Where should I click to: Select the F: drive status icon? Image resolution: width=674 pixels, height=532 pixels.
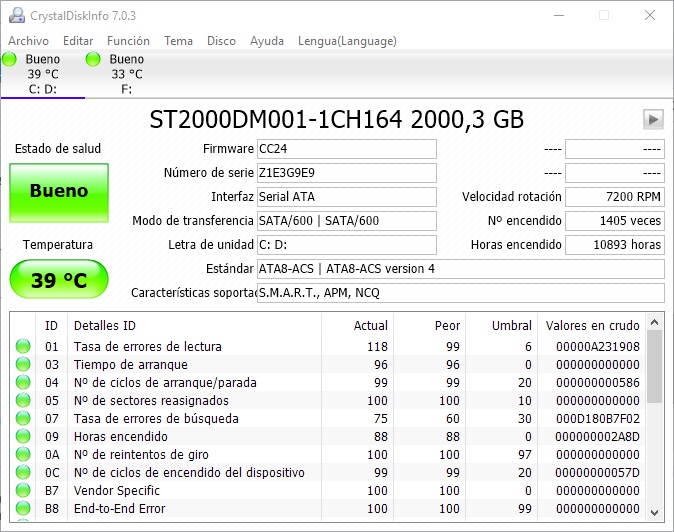coord(94,60)
